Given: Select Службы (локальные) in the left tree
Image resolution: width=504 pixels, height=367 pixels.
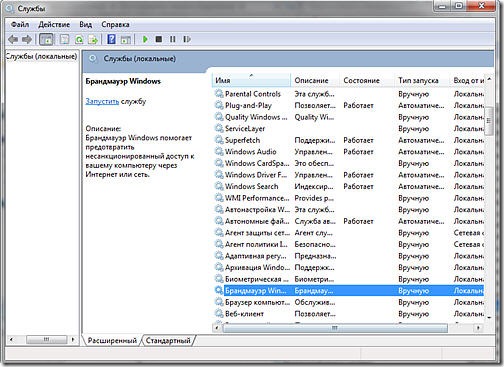Looking at the screenshot, I should [x=41, y=56].
